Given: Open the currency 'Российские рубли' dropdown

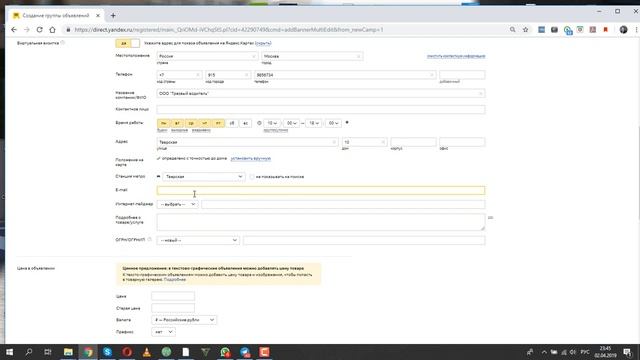Looking at the screenshot, I should (x=184, y=320).
